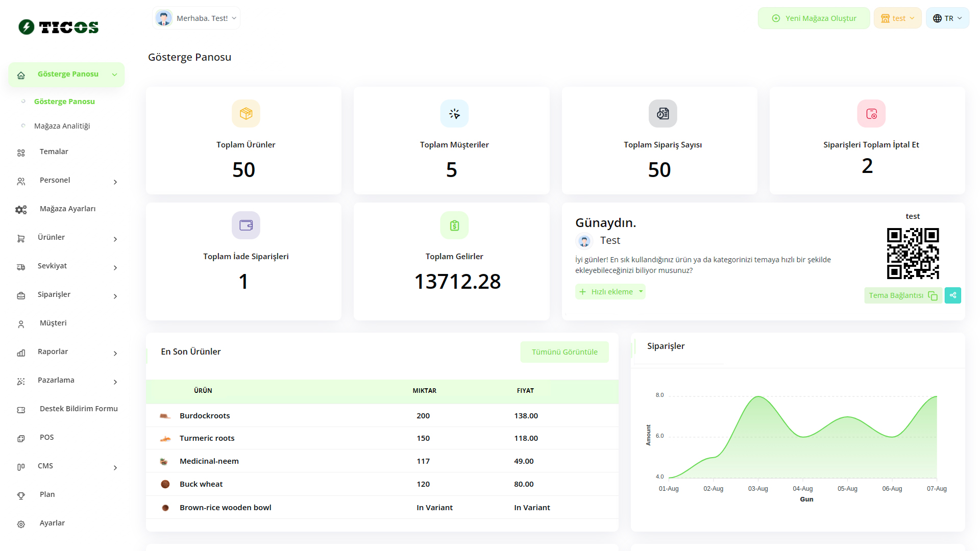Open Mağaza Analitiği submenu item
980x551 pixels.
click(62, 126)
